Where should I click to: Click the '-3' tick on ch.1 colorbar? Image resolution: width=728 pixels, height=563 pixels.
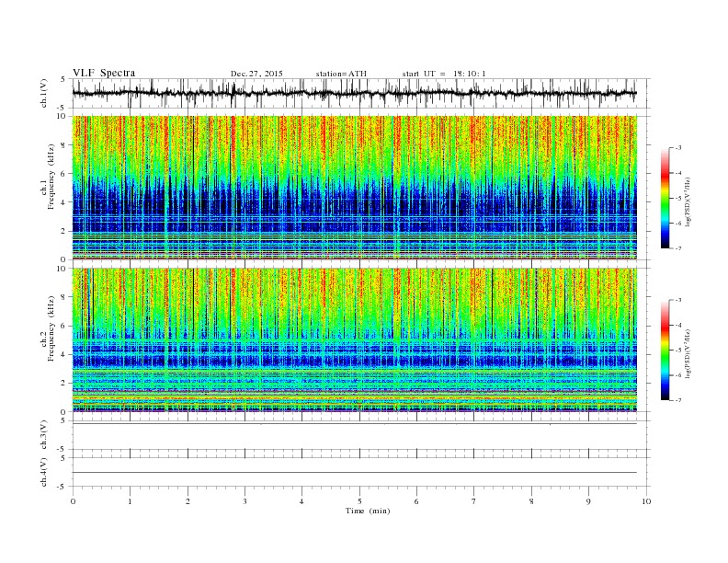click(677, 148)
